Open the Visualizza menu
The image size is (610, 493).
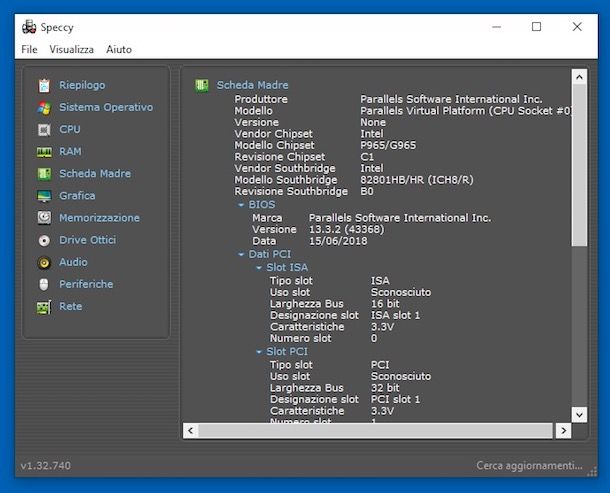pos(72,49)
